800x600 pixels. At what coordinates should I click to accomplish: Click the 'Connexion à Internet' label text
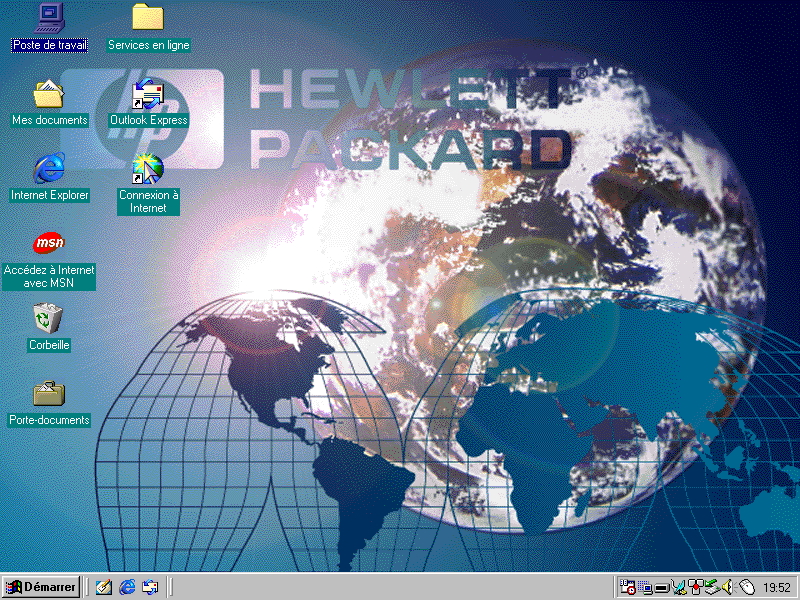pyautogui.click(x=148, y=202)
